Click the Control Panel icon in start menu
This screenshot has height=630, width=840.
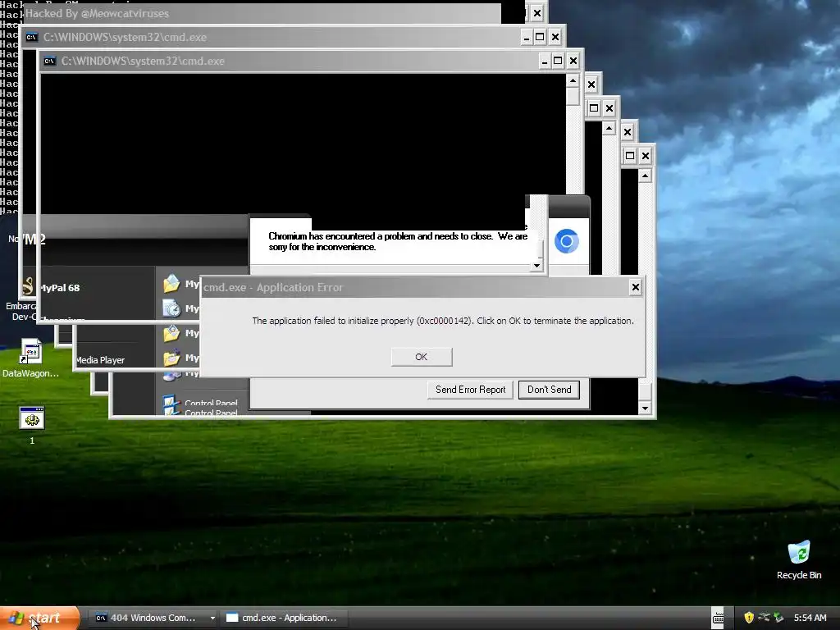(171, 405)
